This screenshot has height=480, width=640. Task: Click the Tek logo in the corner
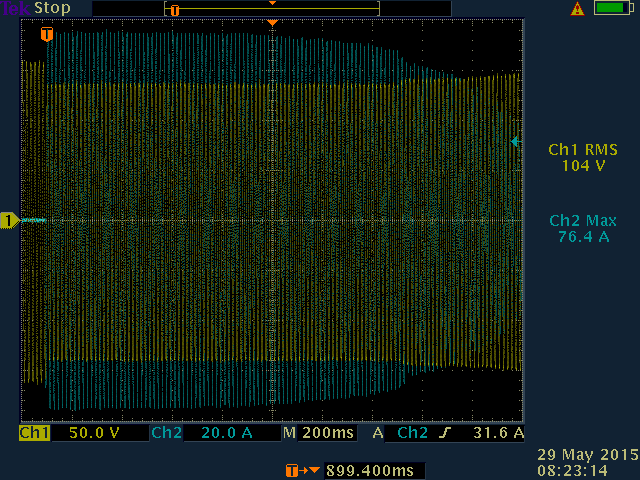[16, 8]
